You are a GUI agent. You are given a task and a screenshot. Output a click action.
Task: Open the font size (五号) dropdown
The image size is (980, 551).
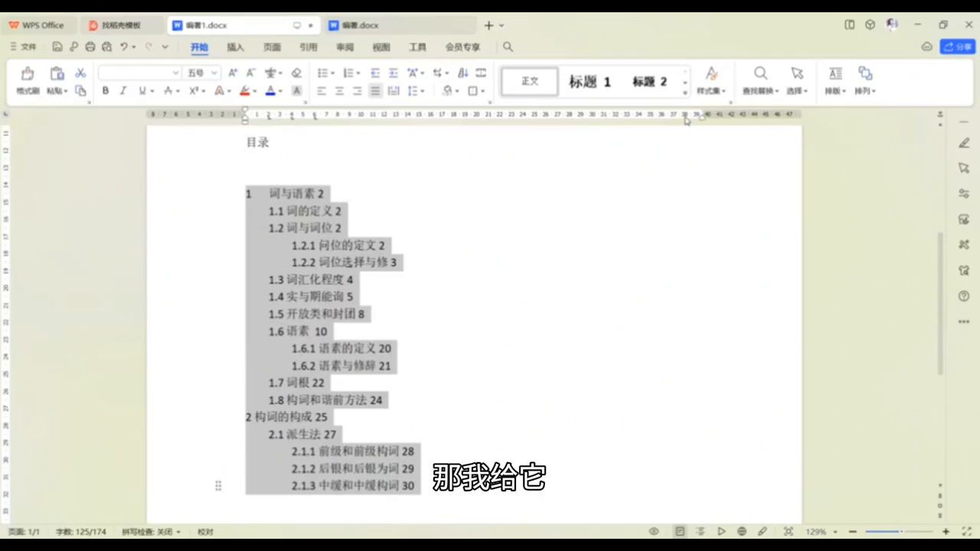click(x=214, y=73)
